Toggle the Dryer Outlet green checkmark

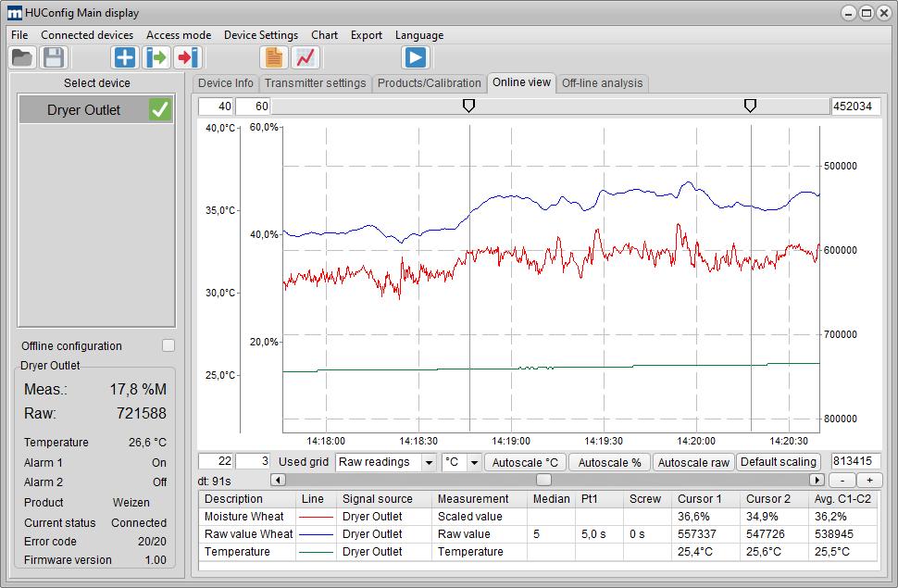point(160,109)
